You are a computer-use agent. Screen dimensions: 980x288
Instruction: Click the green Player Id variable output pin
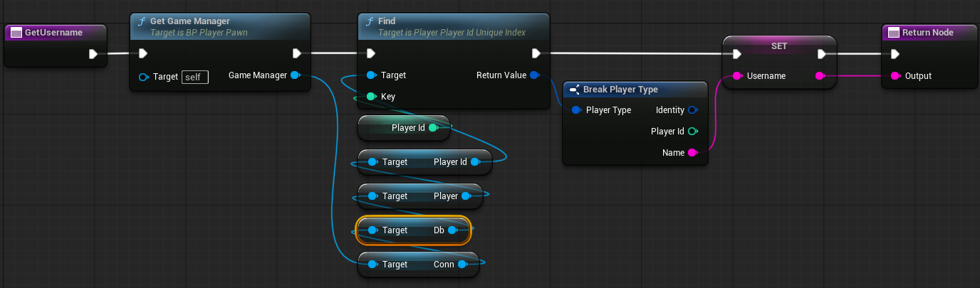(433, 128)
